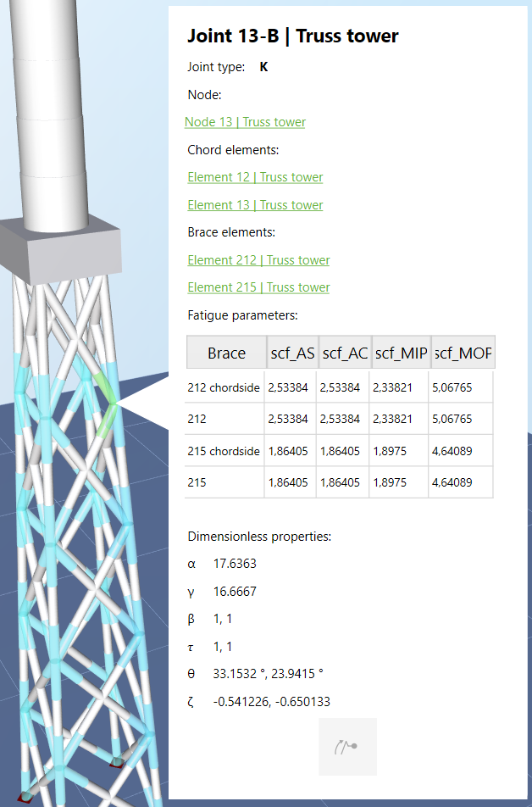The height and width of the screenshot is (807, 532).
Task: Click the 'Dimensionless properties:' heading
Action: [259, 537]
